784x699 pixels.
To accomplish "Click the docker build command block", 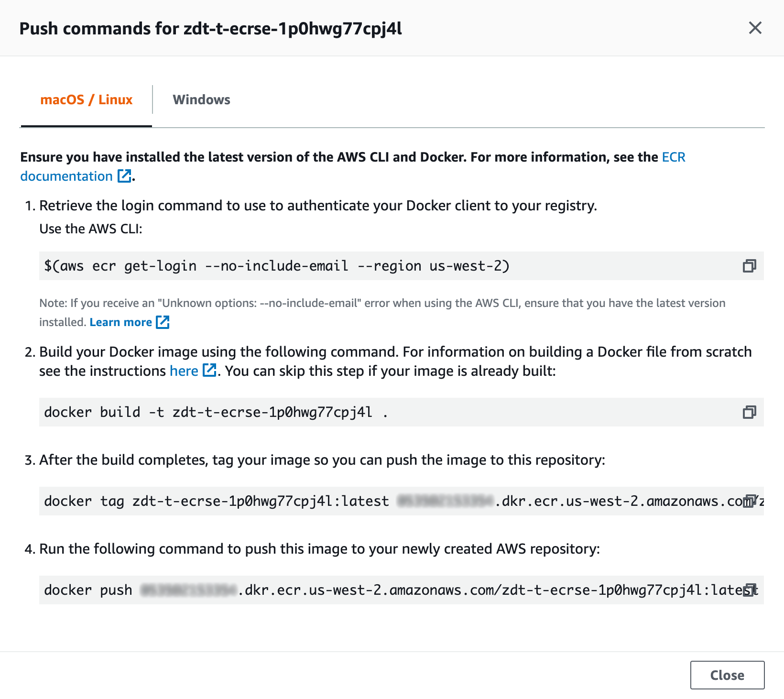I will click(215, 412).
